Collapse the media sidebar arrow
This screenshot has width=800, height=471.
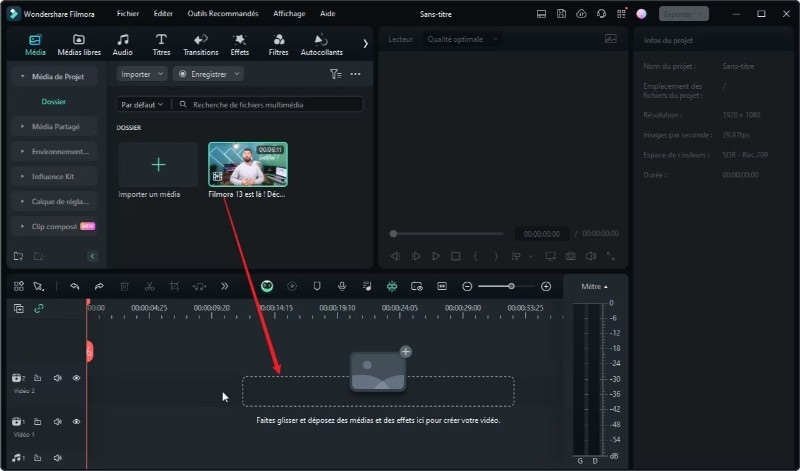(x=92, y=256)
